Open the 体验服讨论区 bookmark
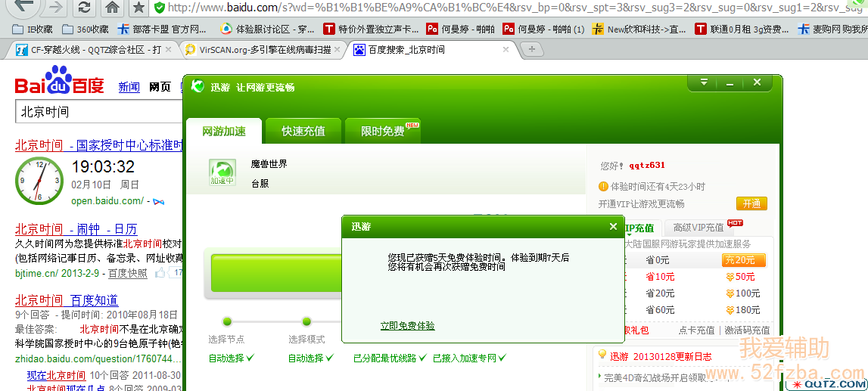868x391 pixels. pos(267,29)
